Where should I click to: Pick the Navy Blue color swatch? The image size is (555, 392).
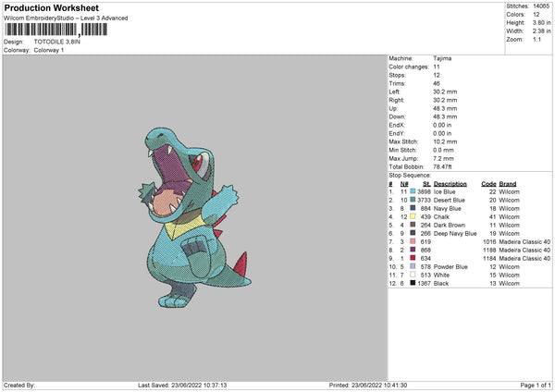tap(413, 207)
